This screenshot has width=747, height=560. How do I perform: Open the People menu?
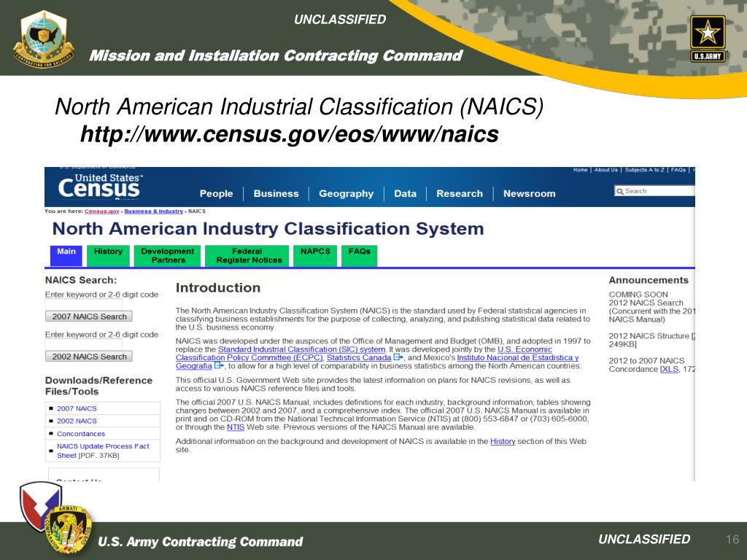coord(216,194)
